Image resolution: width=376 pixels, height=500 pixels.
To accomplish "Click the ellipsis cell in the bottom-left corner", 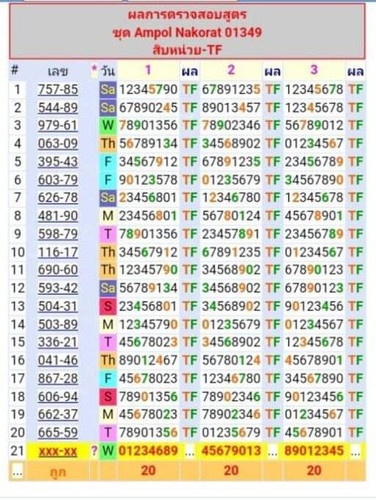I will tap(17, 471).
